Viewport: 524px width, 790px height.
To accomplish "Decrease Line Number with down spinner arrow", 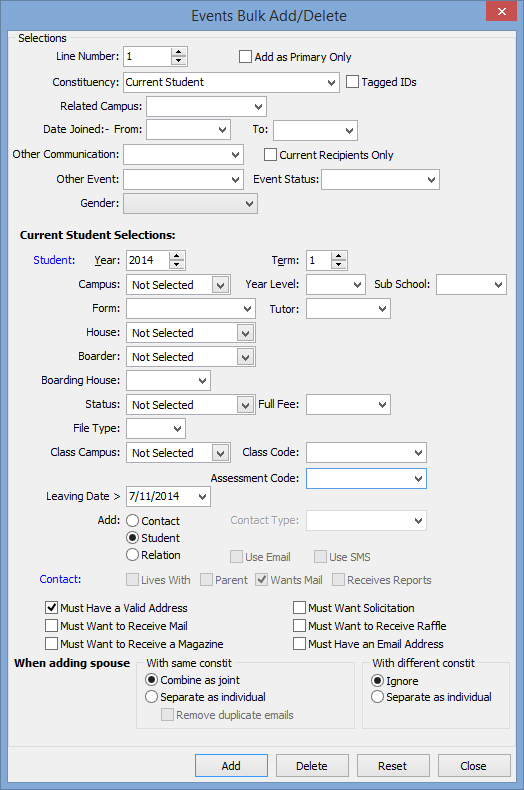I will point(178,60).
